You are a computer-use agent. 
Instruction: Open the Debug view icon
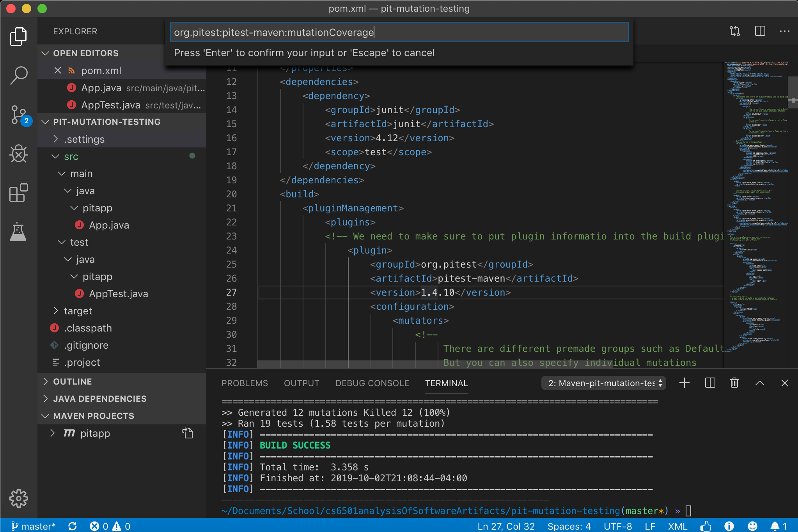tap(18, 154)
